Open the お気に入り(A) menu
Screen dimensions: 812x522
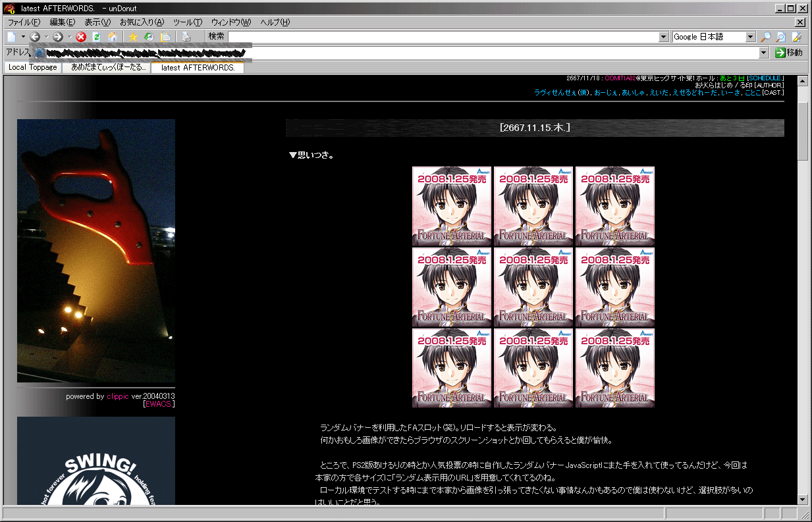[x=142, y=22]
